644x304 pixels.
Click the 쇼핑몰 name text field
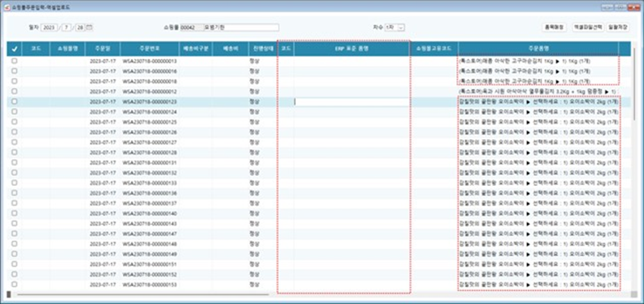point(242,28)
